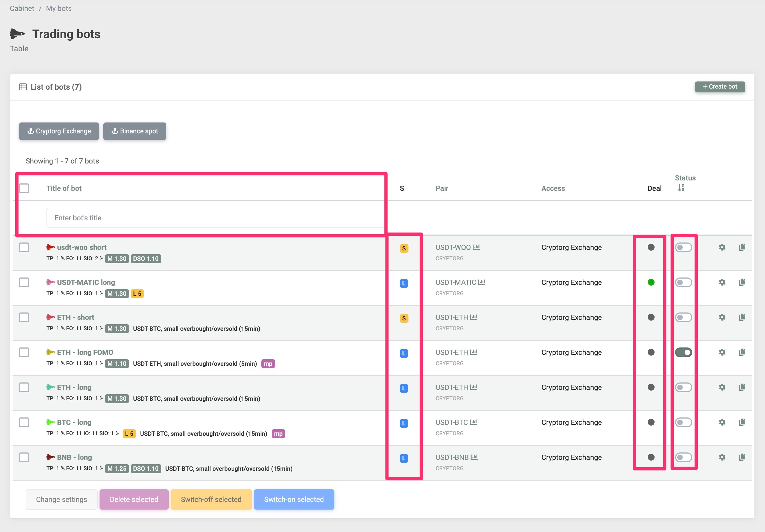Copy the USDT-MATIC long bot
Viewport: 765px width, 532px height.
[x=742, y=282]
